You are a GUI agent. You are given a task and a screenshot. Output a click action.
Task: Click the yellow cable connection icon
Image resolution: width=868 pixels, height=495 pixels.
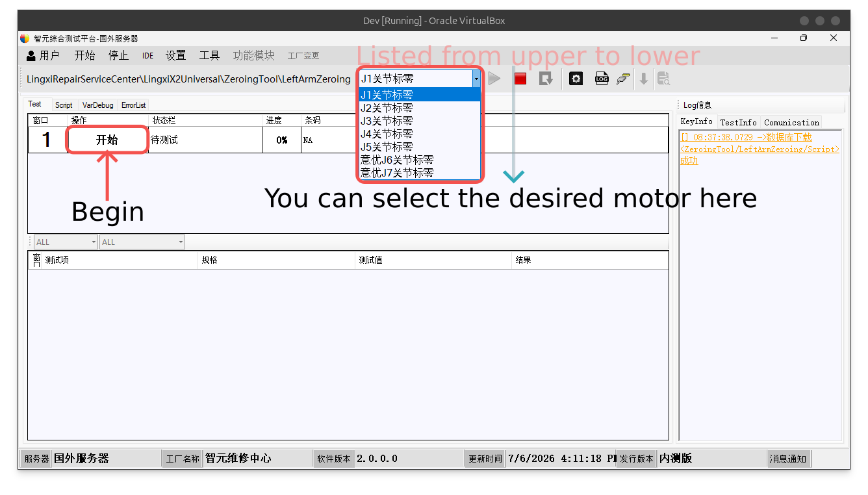click(x=623, y=79)
